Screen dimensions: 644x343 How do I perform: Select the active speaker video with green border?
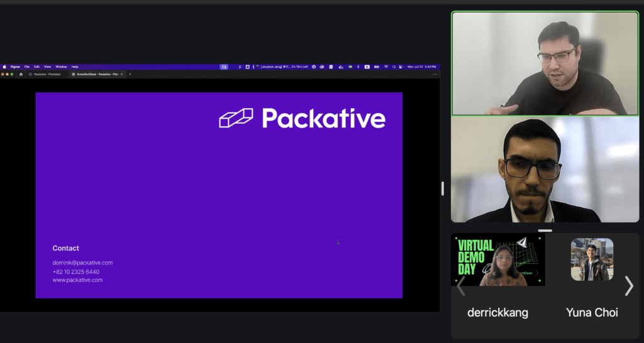pos(545,63)
